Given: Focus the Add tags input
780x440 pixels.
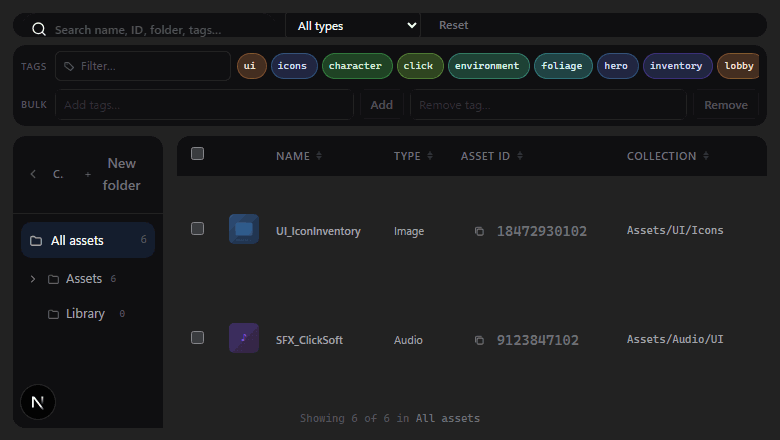Looking at the screenshot, I should click(x=204, y=105).
